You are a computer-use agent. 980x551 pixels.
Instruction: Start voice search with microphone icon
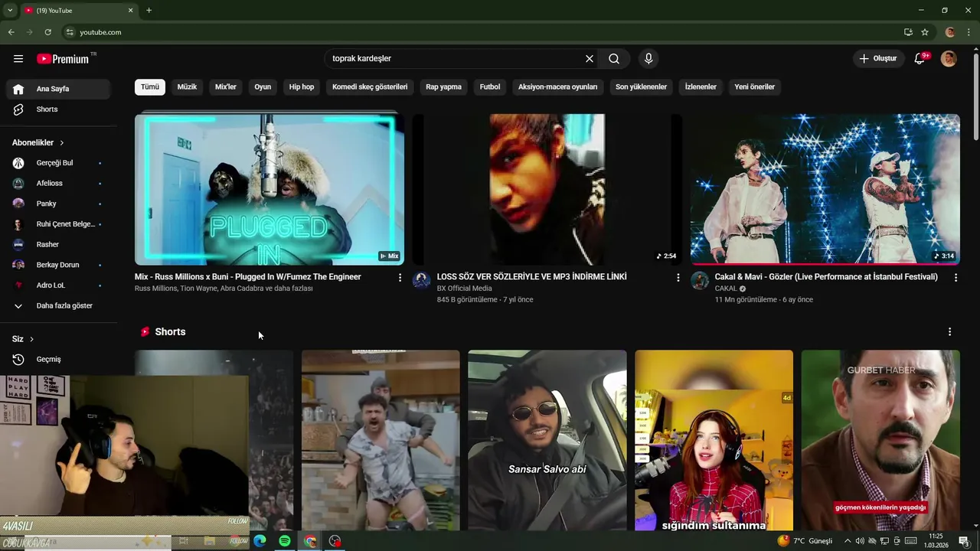click(x=648, y=59)
